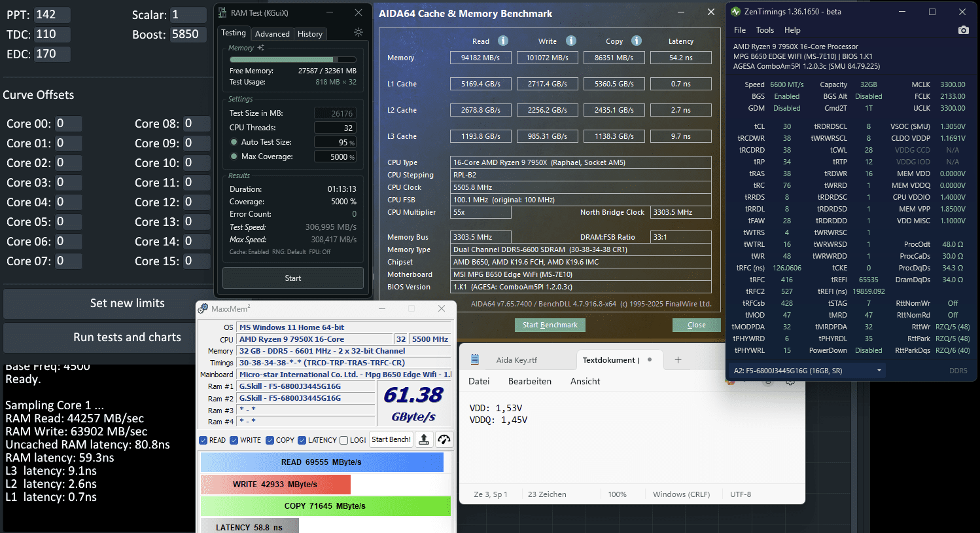Click the Max Coverage 5000 % field
The height and width of the screenshot is (533, 980).
[x=336, y=156]
